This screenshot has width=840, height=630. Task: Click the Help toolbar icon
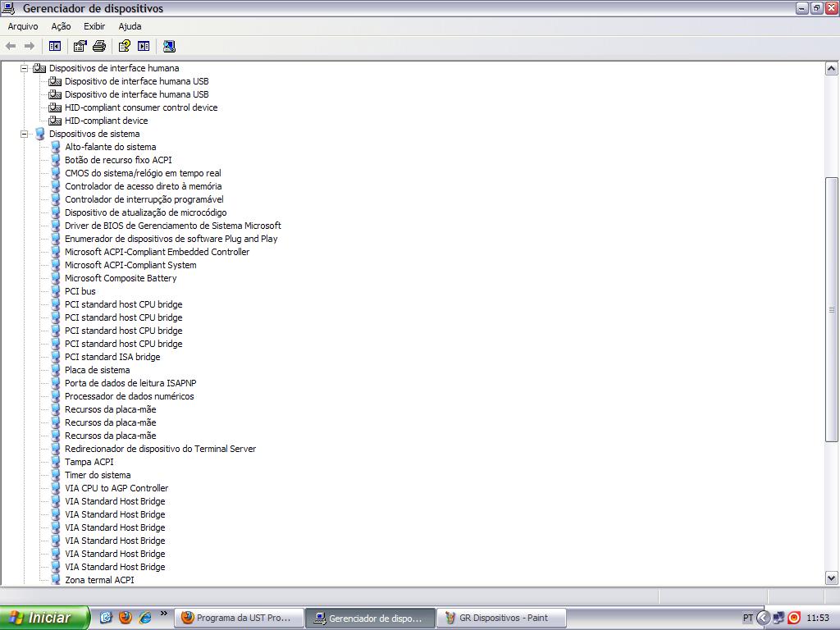(125, 46)
